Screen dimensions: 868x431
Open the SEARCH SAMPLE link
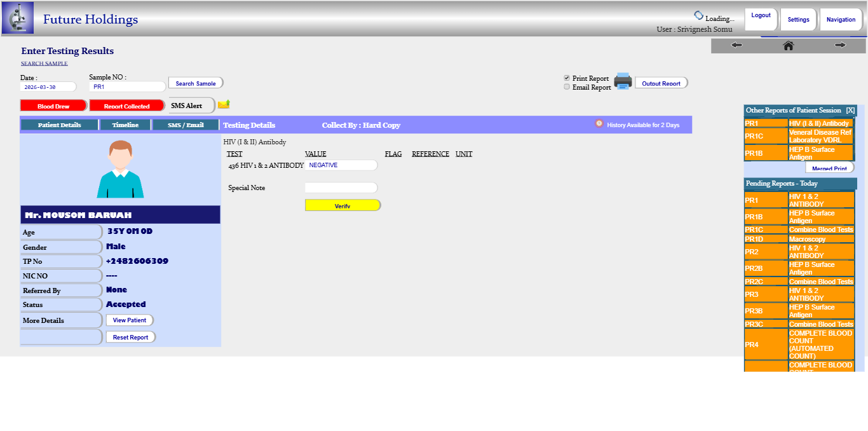pyautogui.click(x=44, y=64)
